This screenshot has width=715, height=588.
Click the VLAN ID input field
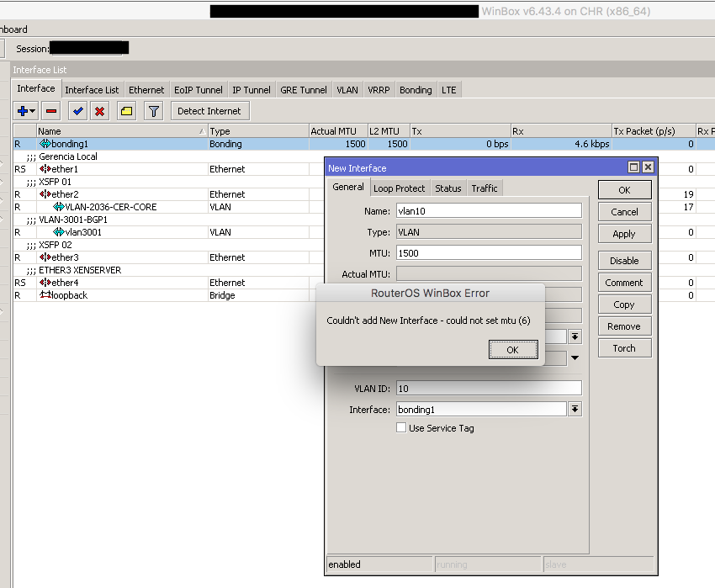[x=488, y=388]
